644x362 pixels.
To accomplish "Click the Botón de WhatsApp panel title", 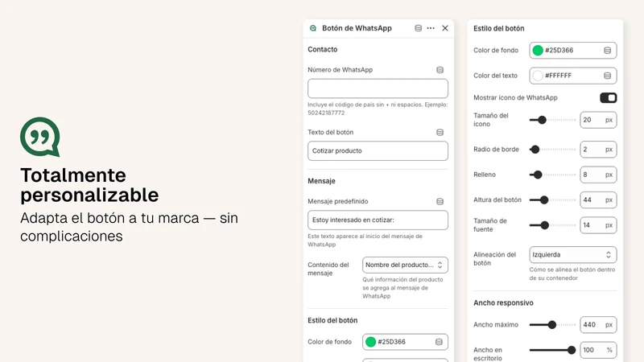I will 357,28.
